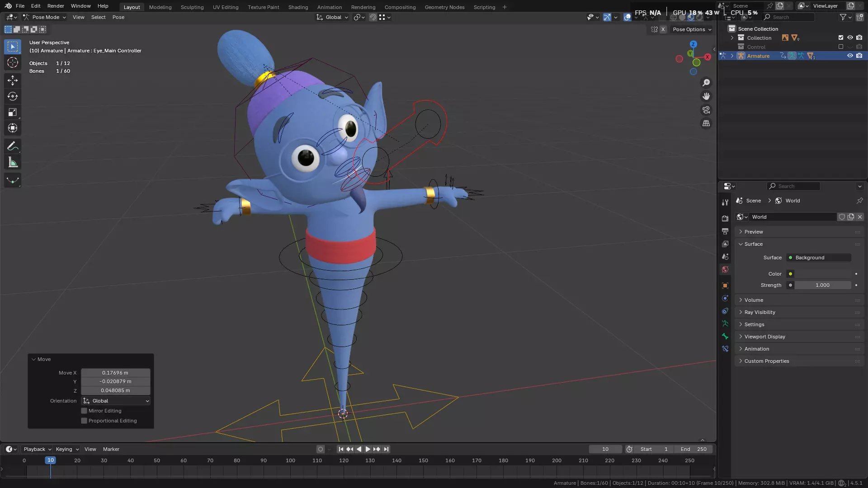The width and height of the screenshot is (868, 488).
Task: Activate the 3D Cursor tool
Action: click(x=13, y=62)
